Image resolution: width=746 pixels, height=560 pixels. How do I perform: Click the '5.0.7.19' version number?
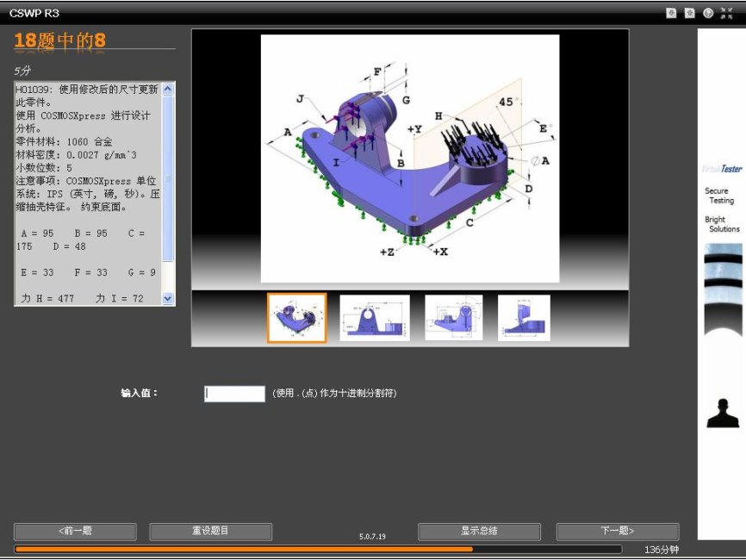tap(372, 536)
